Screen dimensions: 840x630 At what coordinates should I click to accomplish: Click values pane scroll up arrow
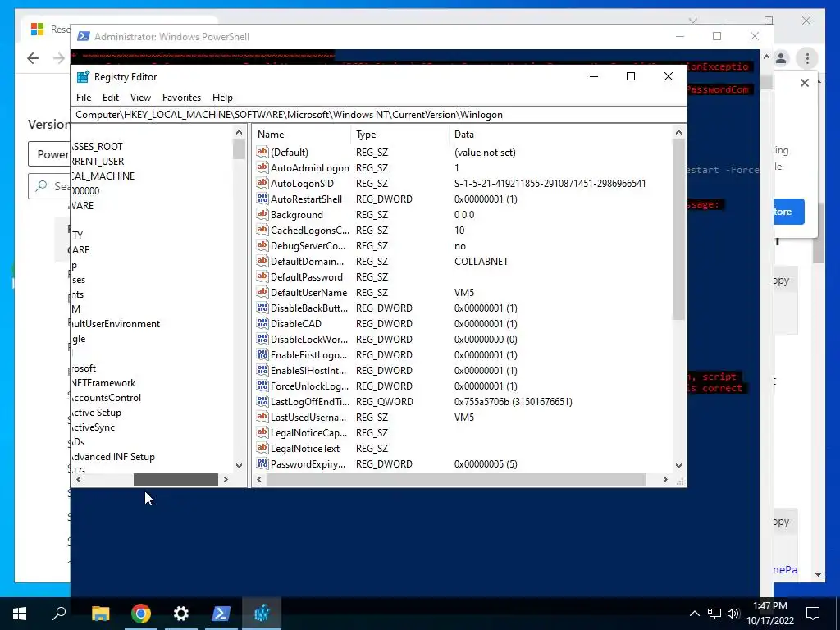[678, 132]
